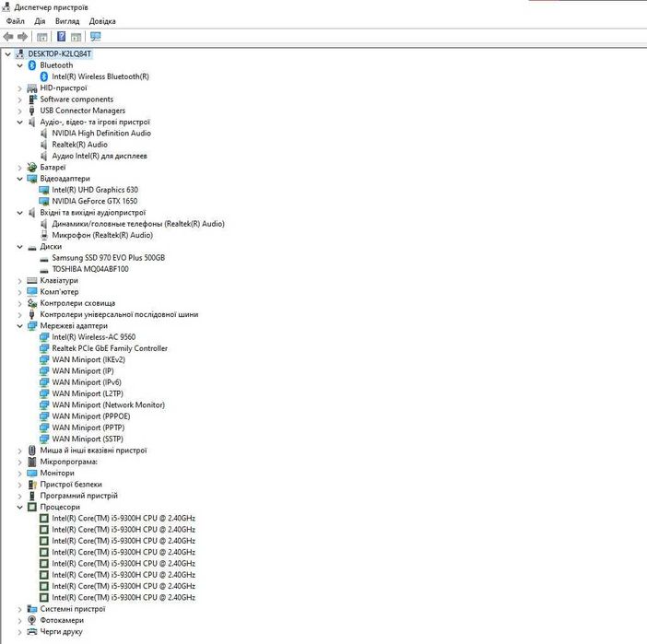The height and width of the screenshot is (644, 647).
Task: Select WAN Miniport (IKEv2)
Action: point(88,359)
